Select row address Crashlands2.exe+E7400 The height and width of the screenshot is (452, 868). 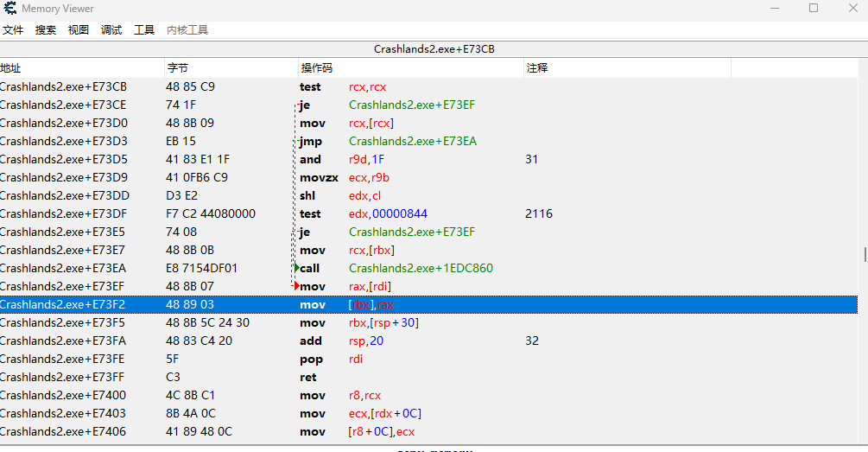click(63, 396)
